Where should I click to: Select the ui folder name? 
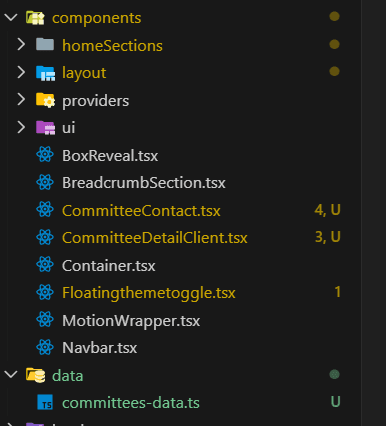(69, 128)
